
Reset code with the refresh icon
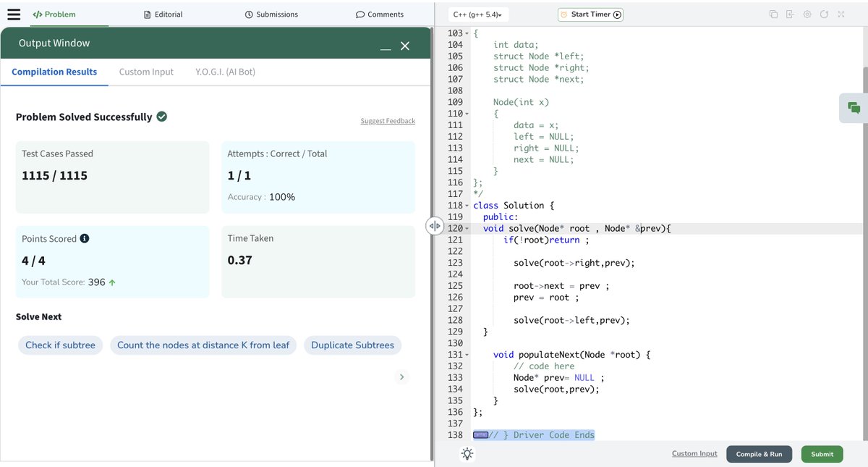click(x=824, y=14)
